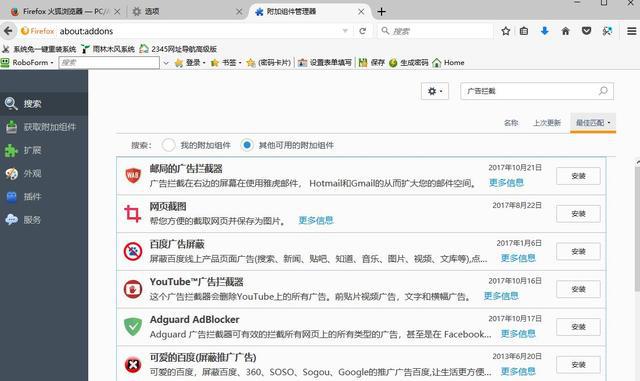
Task: Open 更多信息 for 百度广告屏蔽
Action: (518, 258)
